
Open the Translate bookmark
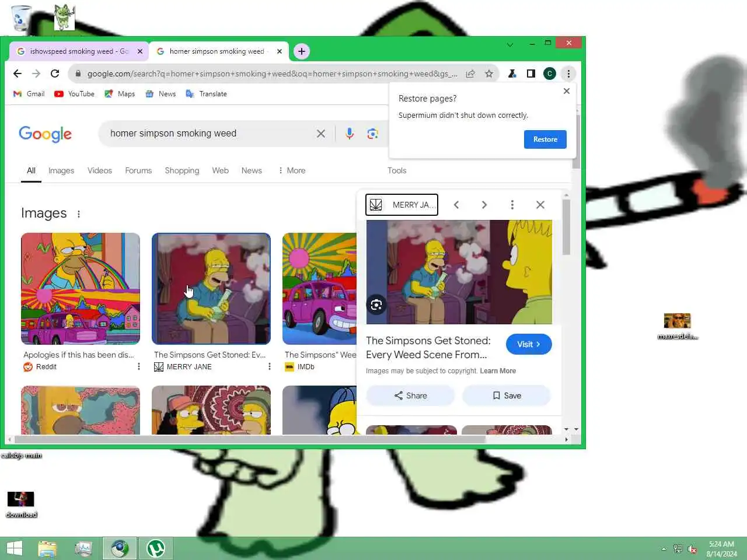(x=207, y=94)
